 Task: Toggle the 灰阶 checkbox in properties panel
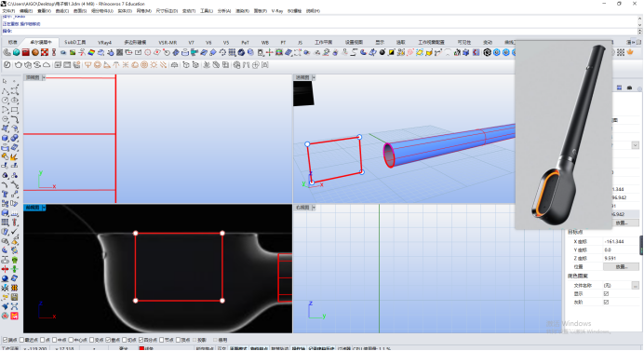pos(606,302)
